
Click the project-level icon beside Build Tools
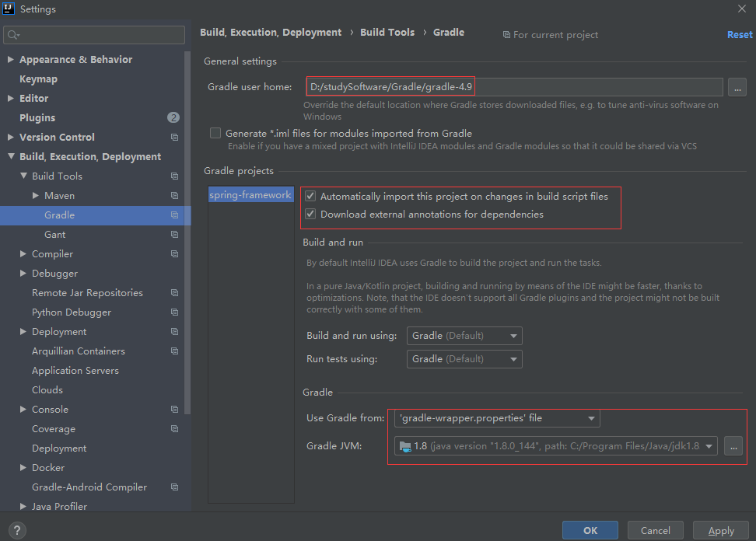click(174, 176)
